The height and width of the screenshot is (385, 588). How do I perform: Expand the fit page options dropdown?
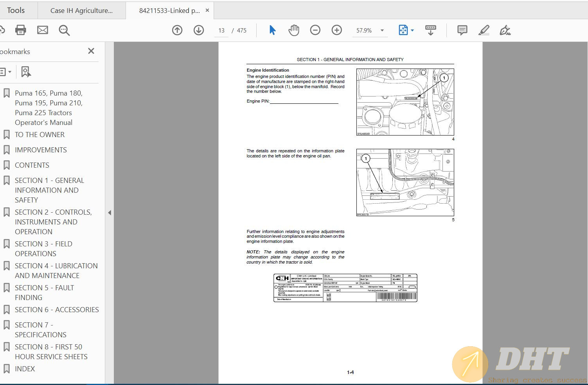coord(412,31)
